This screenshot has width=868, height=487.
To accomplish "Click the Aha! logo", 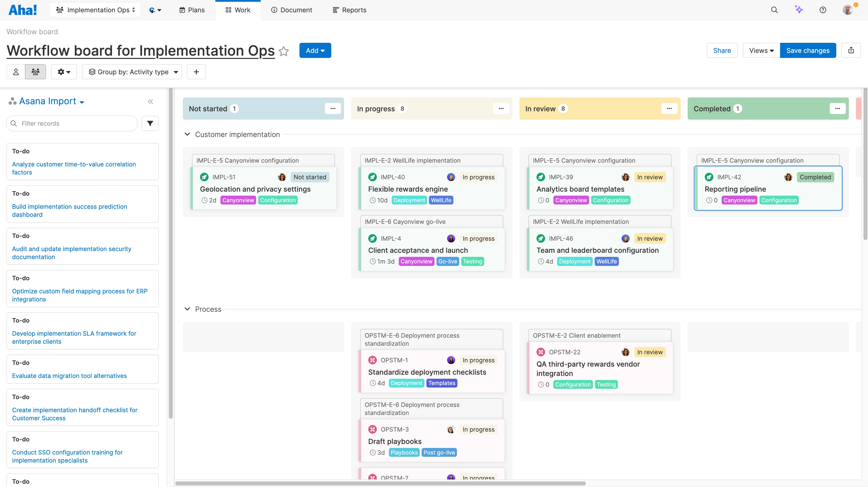I will tap(22, 9).
